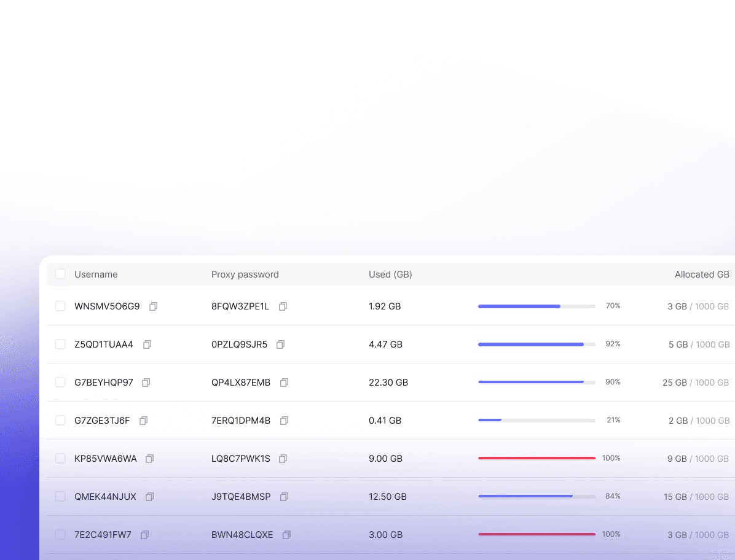
Task: Copy proxy password 0PZLQ9SJR5
Action: coord(280,344)
